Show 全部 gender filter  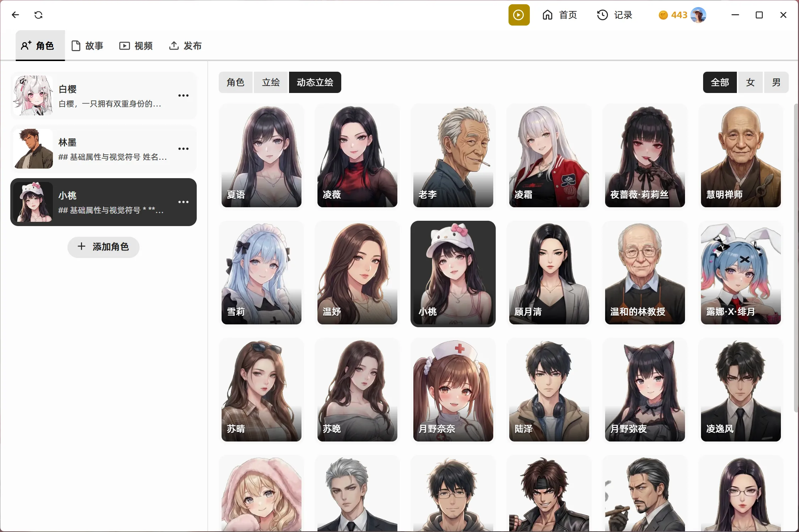coord(720,82)
